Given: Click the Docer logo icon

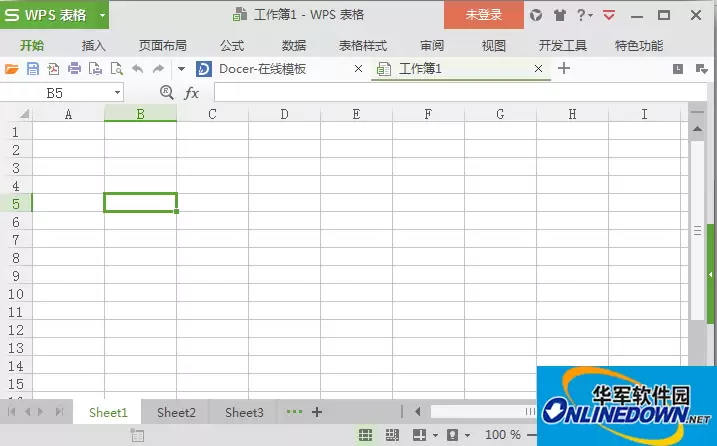Looking at the screenshot, I should (203, 69).
